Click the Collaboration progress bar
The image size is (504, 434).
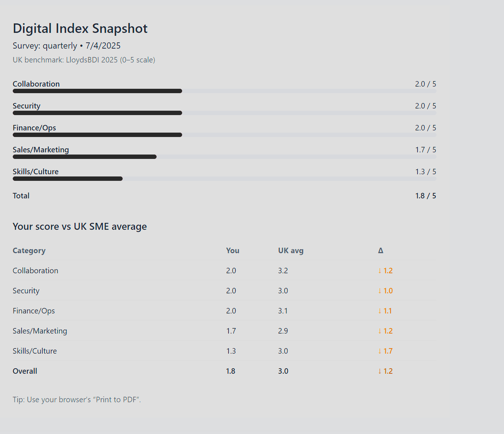(224, 91)
